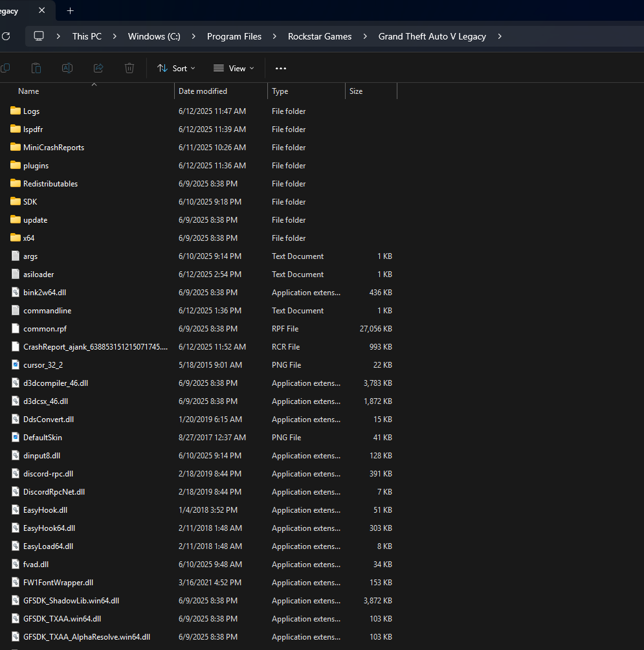
Task: Expand chevron after Rockstar Games breadcrumb
Action: click(365, 36)
